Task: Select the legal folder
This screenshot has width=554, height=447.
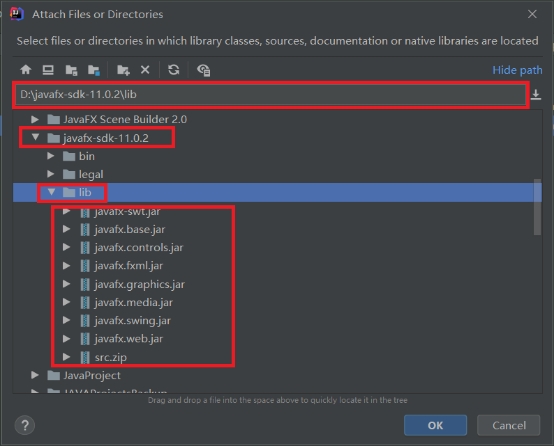Action: click(91, 175)
